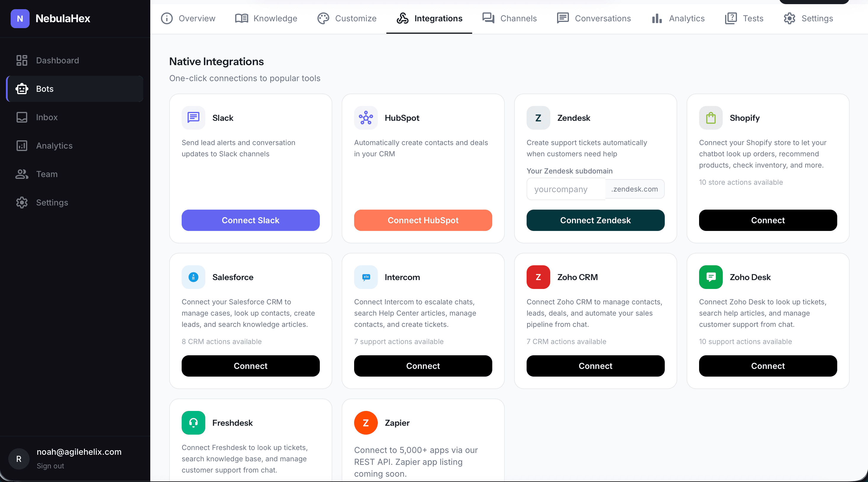
Task: Click the NebulaHex brand name
Action: [x=63, y=18]
